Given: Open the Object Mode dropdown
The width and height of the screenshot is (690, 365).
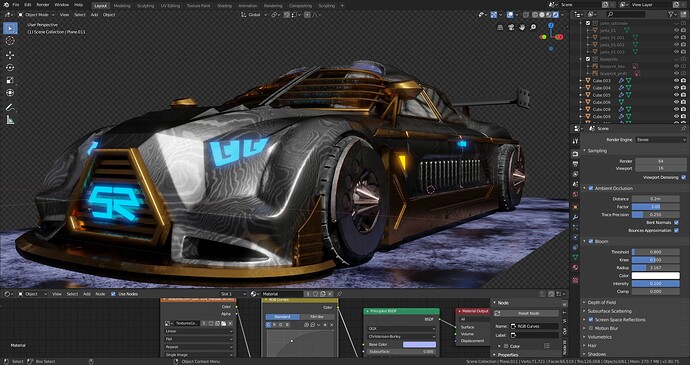Looking at the screenshot, I should [x=36, y=15].
